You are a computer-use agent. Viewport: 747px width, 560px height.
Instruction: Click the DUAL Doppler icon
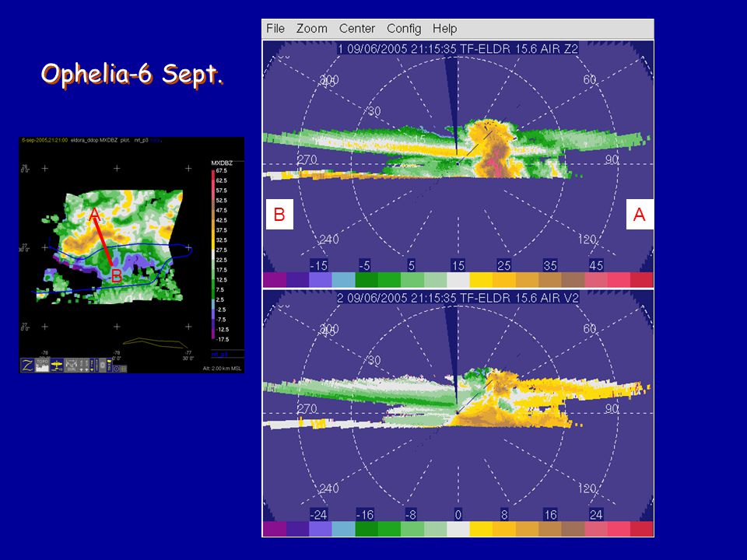(x=72, y=366)
